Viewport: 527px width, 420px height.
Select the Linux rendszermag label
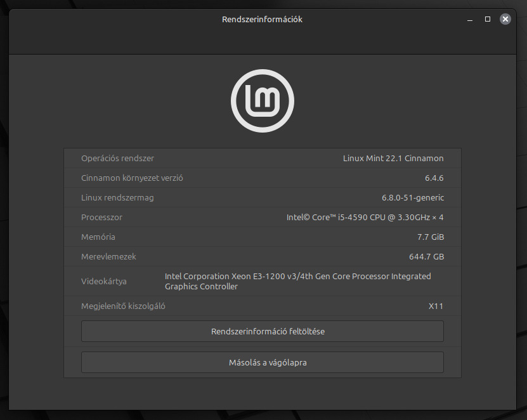[x=117, y=198]
